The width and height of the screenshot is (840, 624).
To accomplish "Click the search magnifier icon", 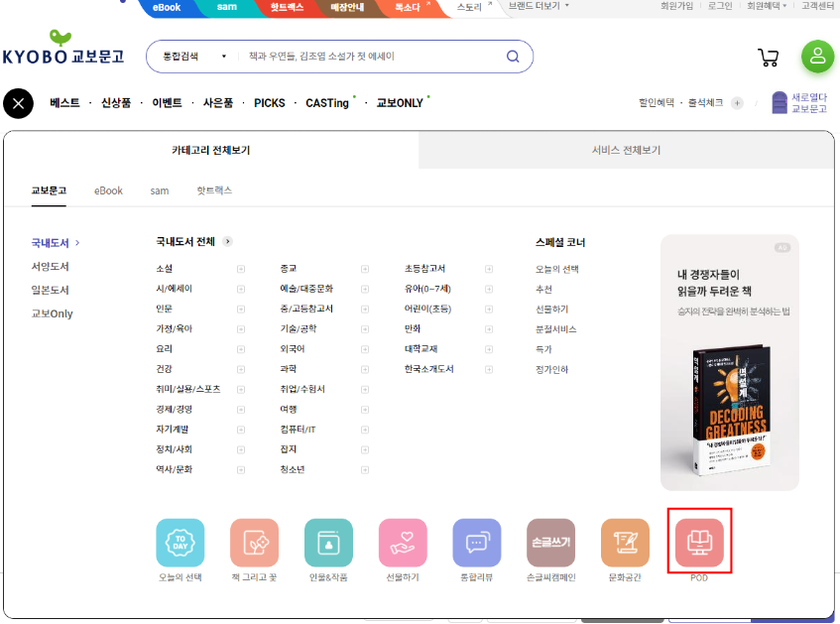I will click(x=513, y=57).
